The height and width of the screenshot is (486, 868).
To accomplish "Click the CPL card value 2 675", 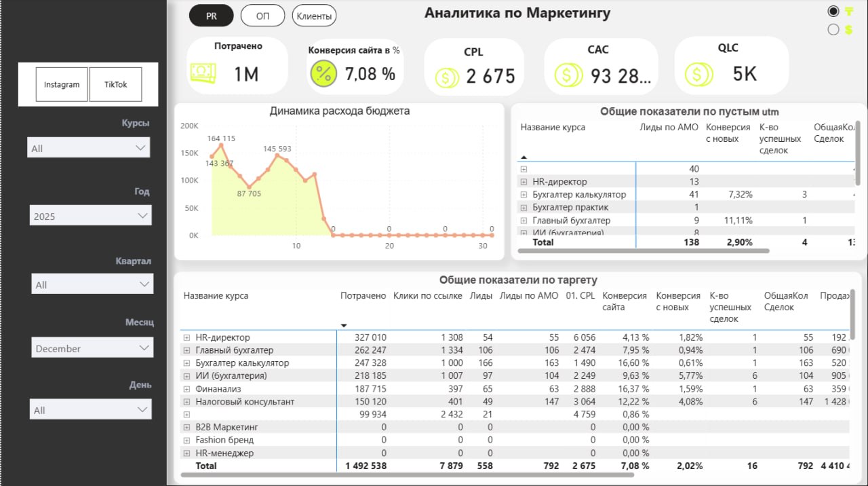I will pos(491,77).
